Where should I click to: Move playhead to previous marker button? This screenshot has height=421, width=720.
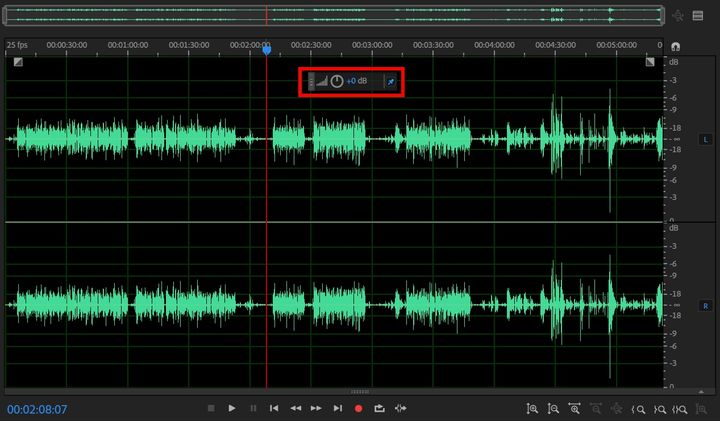pyautogui.click(x=274, y=408)
